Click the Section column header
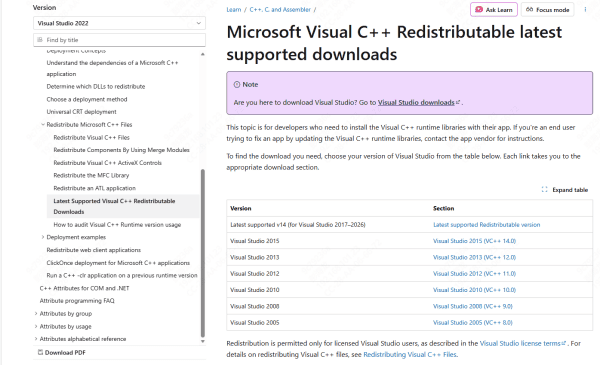Image resolution: width=600 pixels, height=365 pixels. point(443,208)
